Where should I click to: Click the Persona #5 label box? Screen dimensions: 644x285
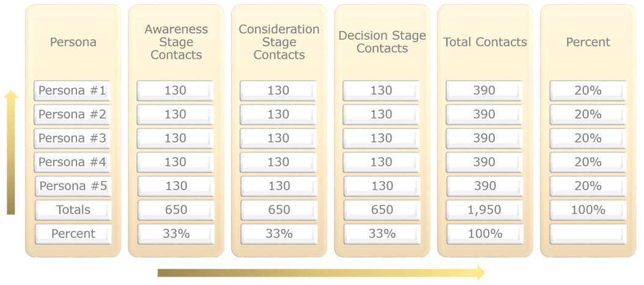73,186
